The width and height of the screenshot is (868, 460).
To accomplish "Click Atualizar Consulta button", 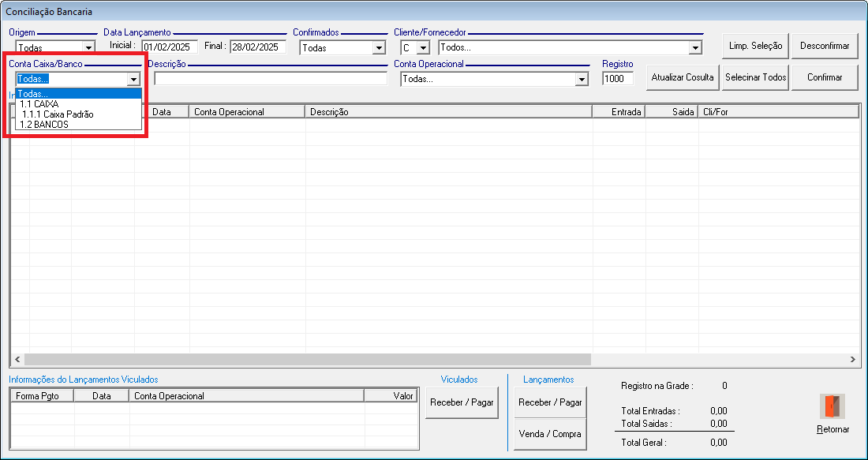I will (683, 77).
